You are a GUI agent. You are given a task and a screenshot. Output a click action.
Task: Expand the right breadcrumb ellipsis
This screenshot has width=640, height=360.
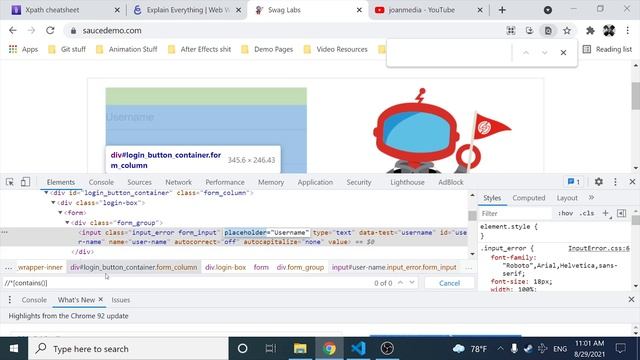click(468, 267)
